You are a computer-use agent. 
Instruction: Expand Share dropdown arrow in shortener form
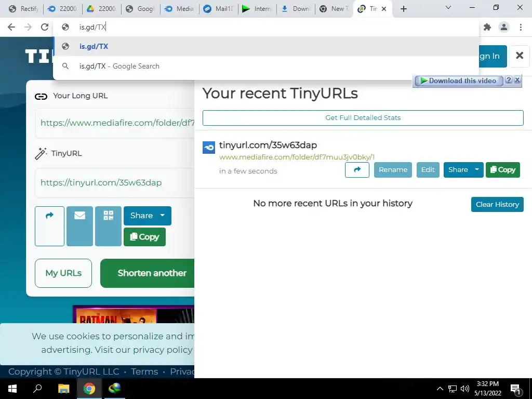(163, 216)
